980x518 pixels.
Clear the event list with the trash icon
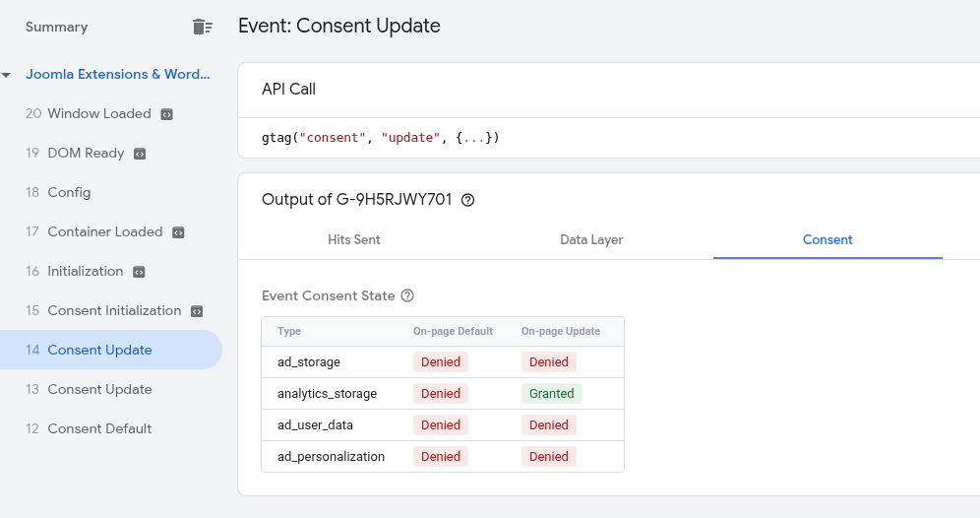tap(203, 27)
